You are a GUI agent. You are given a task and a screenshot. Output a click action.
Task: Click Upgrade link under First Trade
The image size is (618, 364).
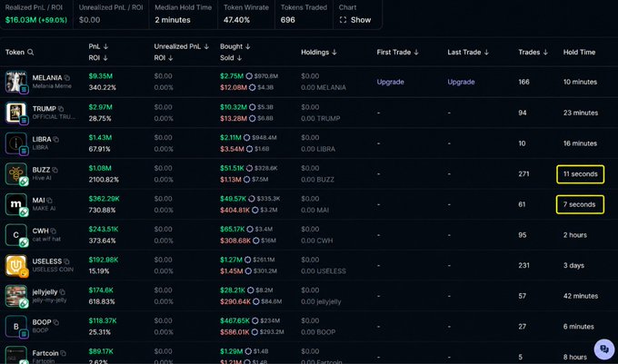click(390, 82)
